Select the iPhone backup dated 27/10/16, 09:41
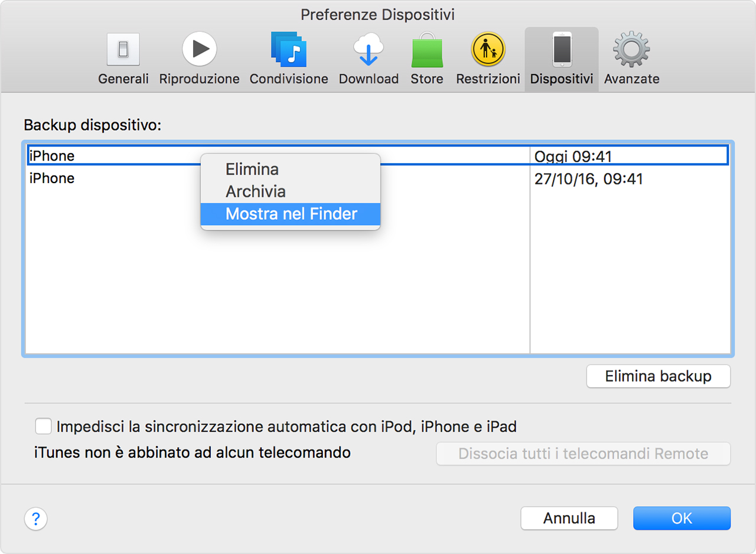This screenshot has height=554, width=756. 377,178
